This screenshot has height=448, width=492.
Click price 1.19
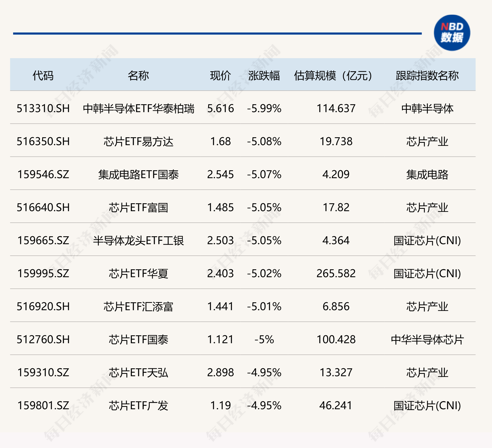pos(220,406)
